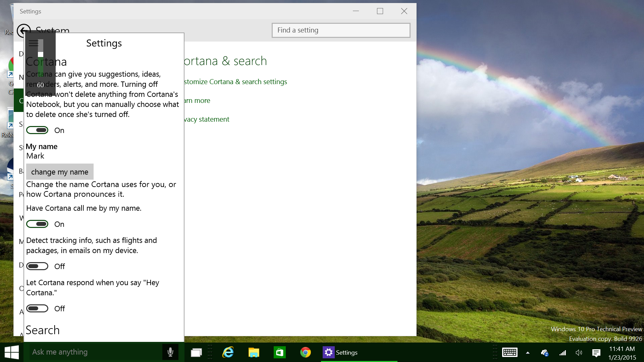Open the privacy statement link
Viewport: 644px width, 362px height.
[207, 119]
